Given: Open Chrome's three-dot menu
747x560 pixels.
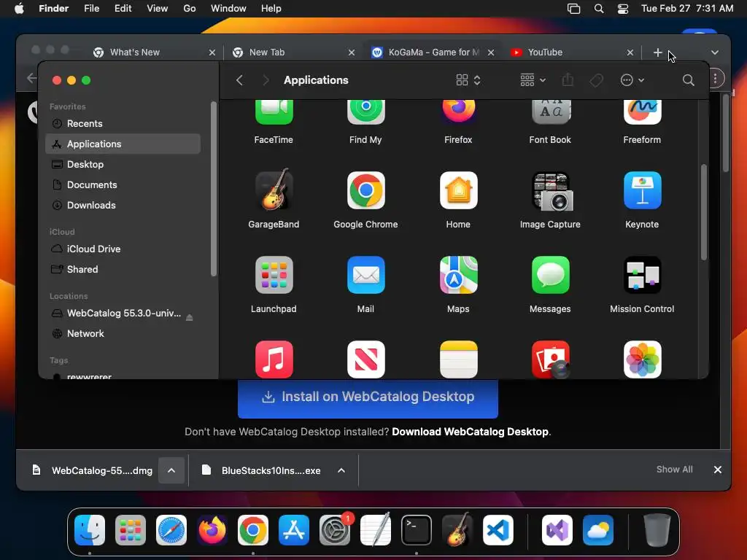Looking at the screenshot, I should [715, 79].
